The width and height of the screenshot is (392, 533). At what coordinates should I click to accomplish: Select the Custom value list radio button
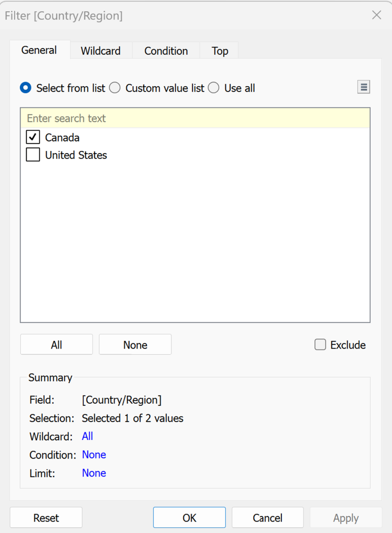(115, 88)
